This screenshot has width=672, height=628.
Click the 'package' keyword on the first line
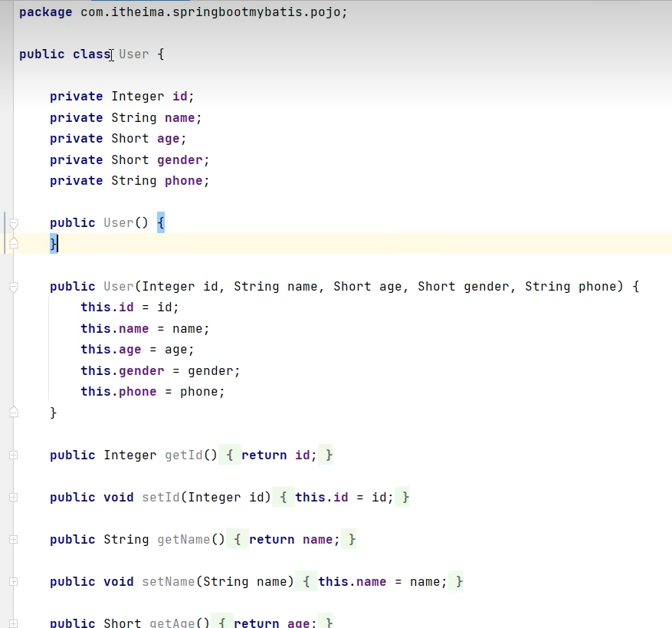45,12
